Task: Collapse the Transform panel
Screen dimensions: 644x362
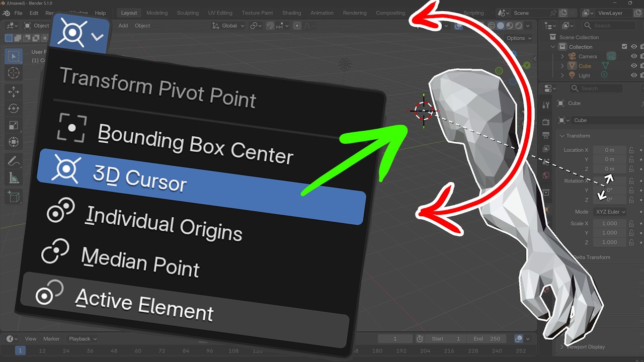Action: (562, 136)
